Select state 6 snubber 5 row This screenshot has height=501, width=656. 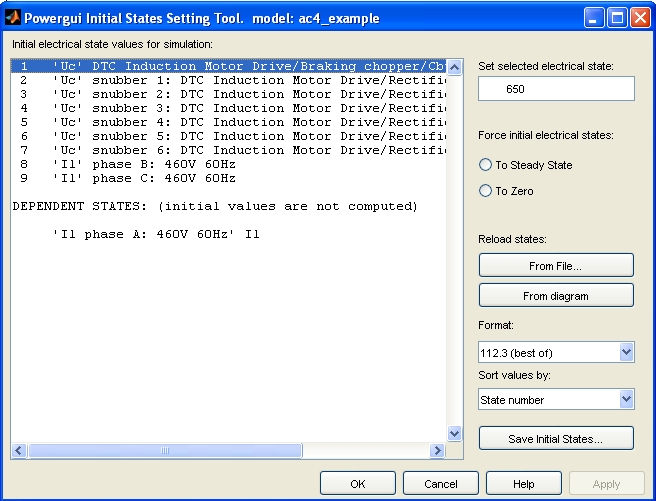tap(228, 136)
